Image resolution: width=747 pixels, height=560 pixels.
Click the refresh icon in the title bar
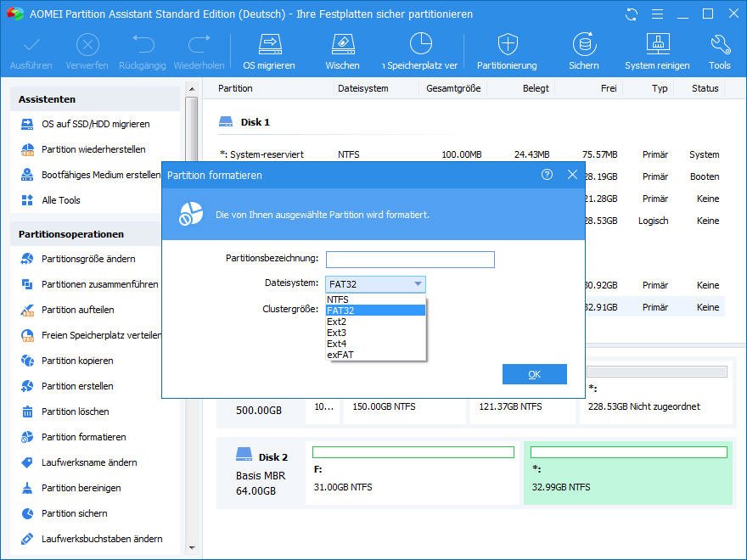pyautogui.click(x=632, y=14)
